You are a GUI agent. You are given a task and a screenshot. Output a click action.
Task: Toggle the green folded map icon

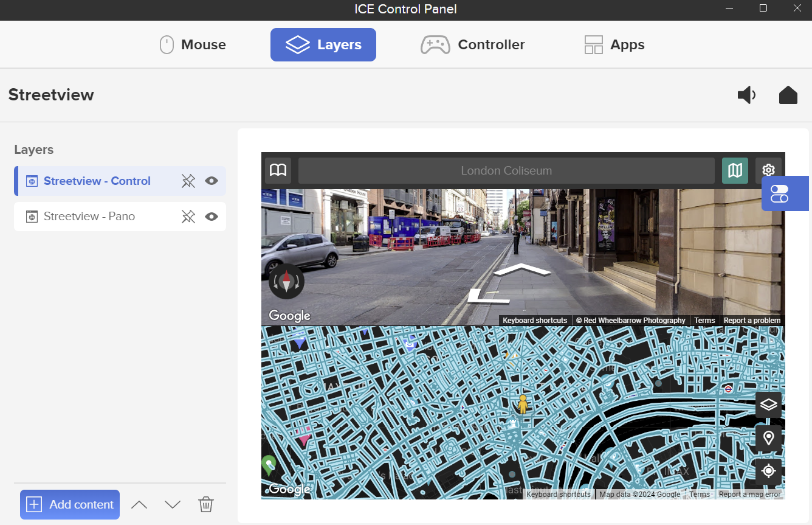(735, 170)
